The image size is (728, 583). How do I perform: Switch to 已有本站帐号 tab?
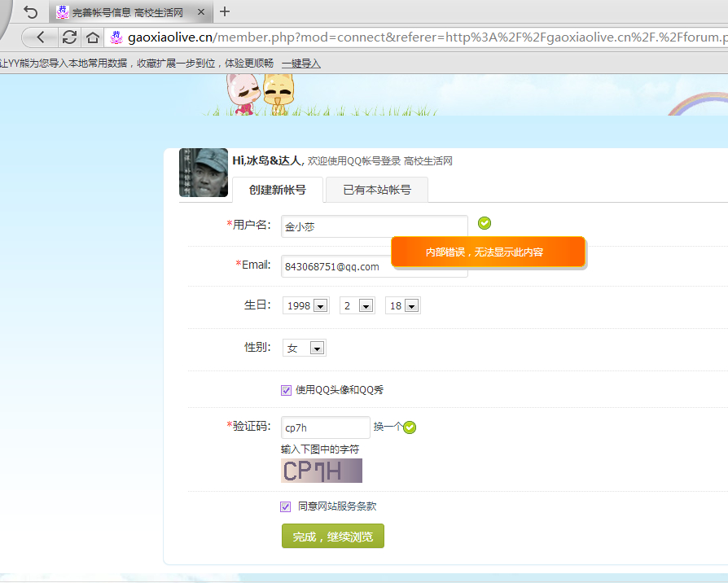[377, 190]
